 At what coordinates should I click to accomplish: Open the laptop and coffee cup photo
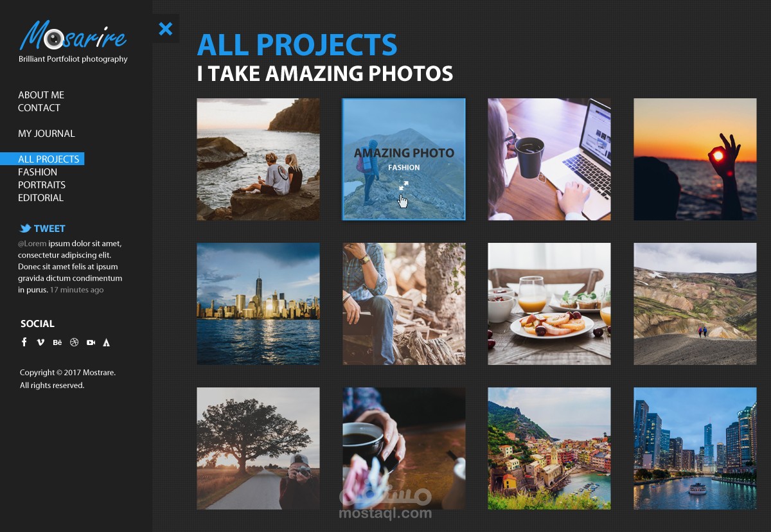pos(549,159)
